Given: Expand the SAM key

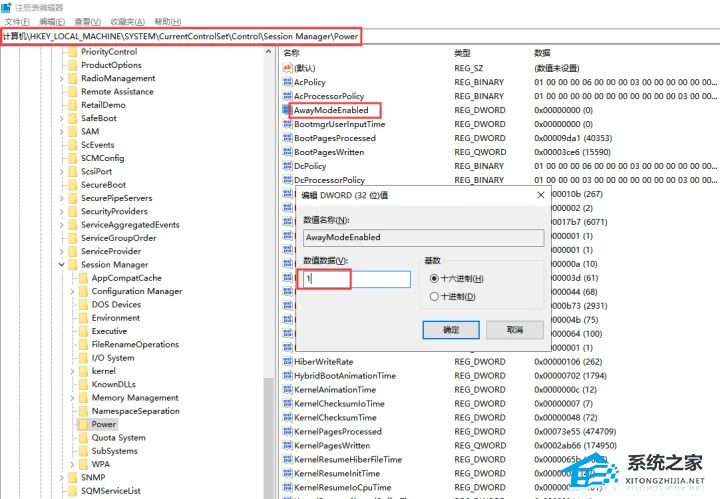Looking at the screenshot, I should coord(62,131).
